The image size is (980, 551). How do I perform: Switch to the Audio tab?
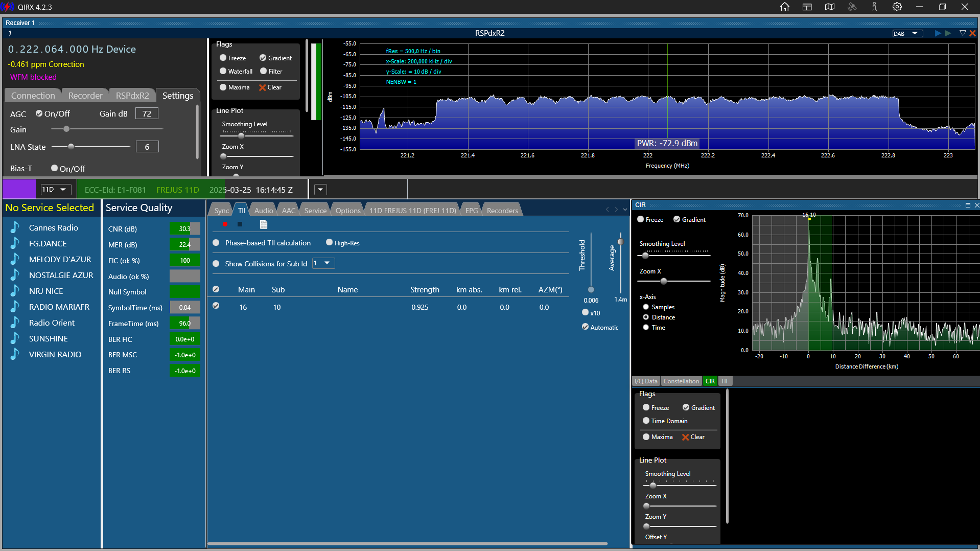click(x=264, y=210)
